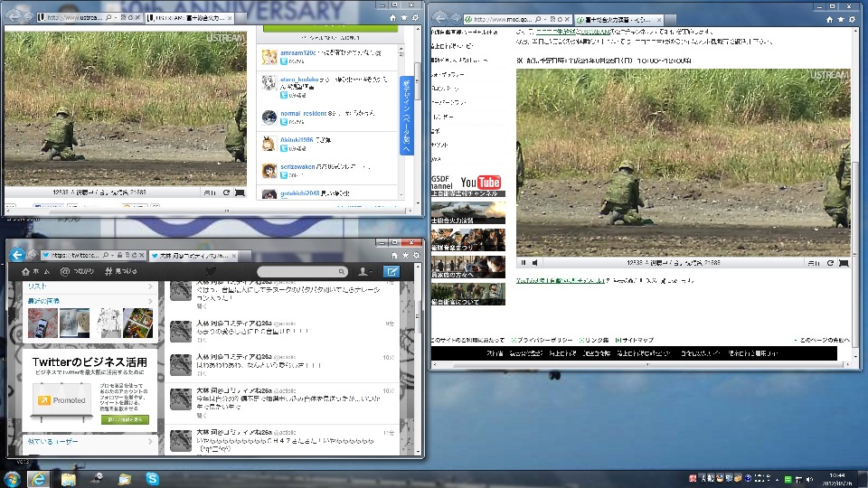Open the tank firepower exercise banner
Screen dimensions: 868x488
[468, 212]
